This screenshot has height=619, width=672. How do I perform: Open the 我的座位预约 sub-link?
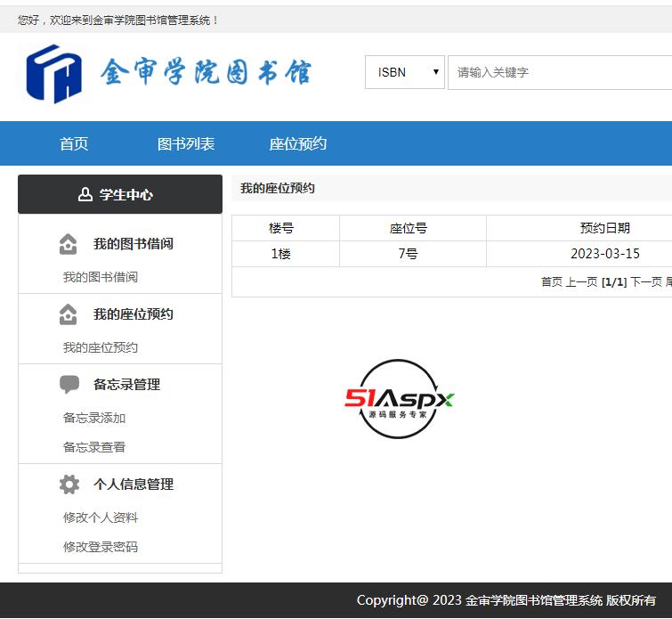tap(101, 347)
